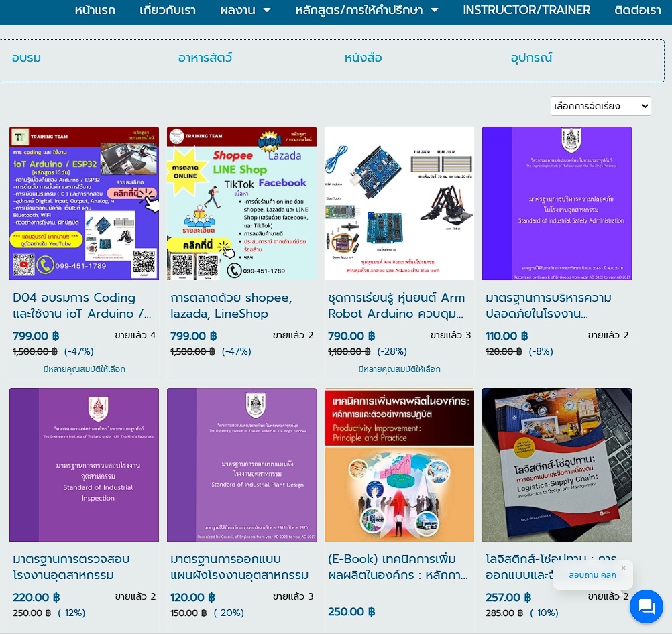Switch to the หนังสือ category tab
This screenshot has width=672, height=634.
[363, 58]
